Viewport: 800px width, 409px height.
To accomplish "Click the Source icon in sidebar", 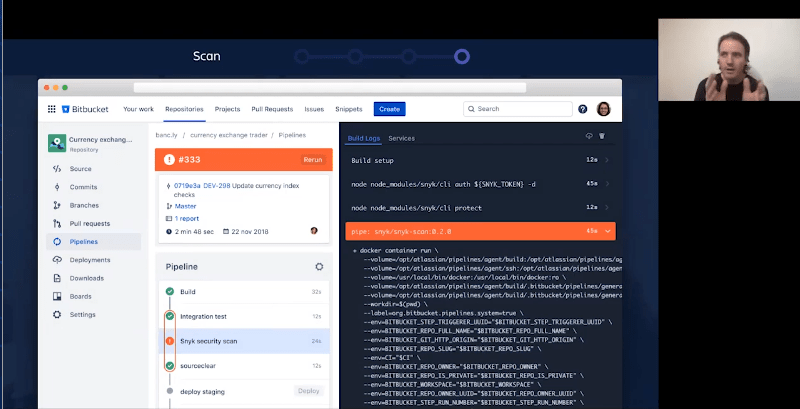I will [58, 169].
